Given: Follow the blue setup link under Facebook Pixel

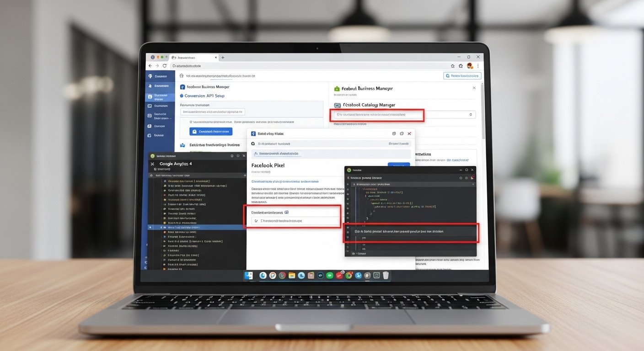Looking at the screenshot, I should coord(284,181).
